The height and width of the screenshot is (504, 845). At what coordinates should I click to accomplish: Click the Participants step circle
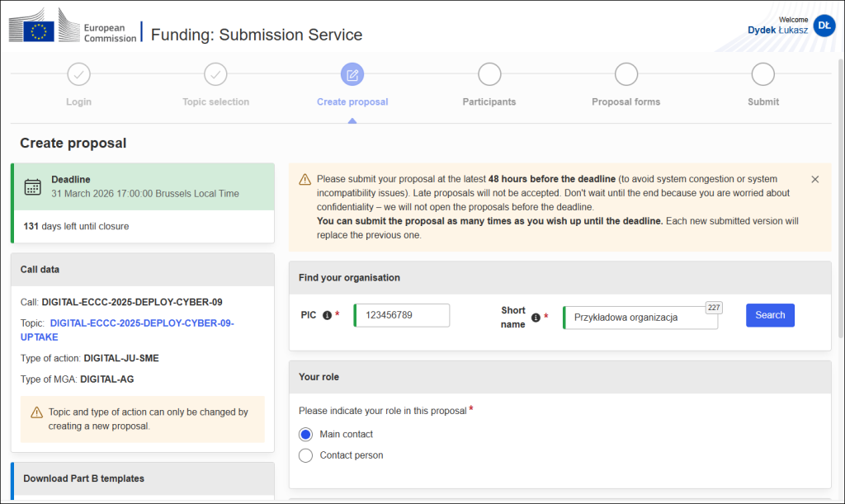click(x=489, y=75)
